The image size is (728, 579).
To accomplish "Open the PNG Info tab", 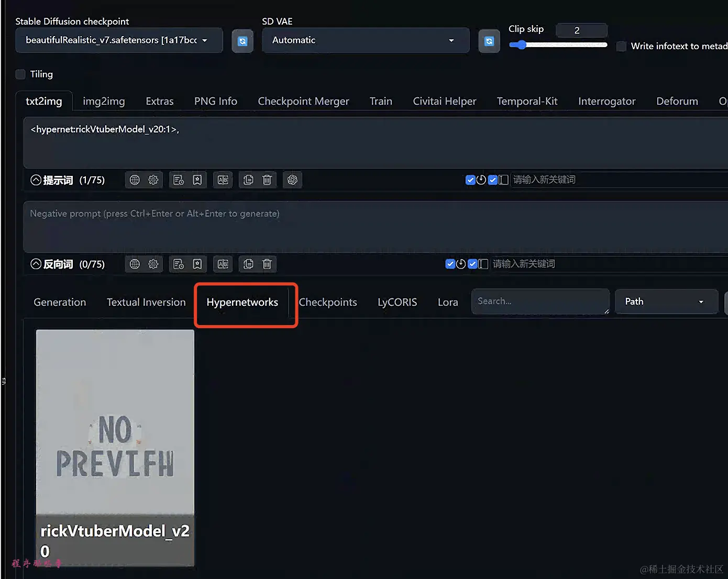I will pyautogui.click(x=216, y=101).
